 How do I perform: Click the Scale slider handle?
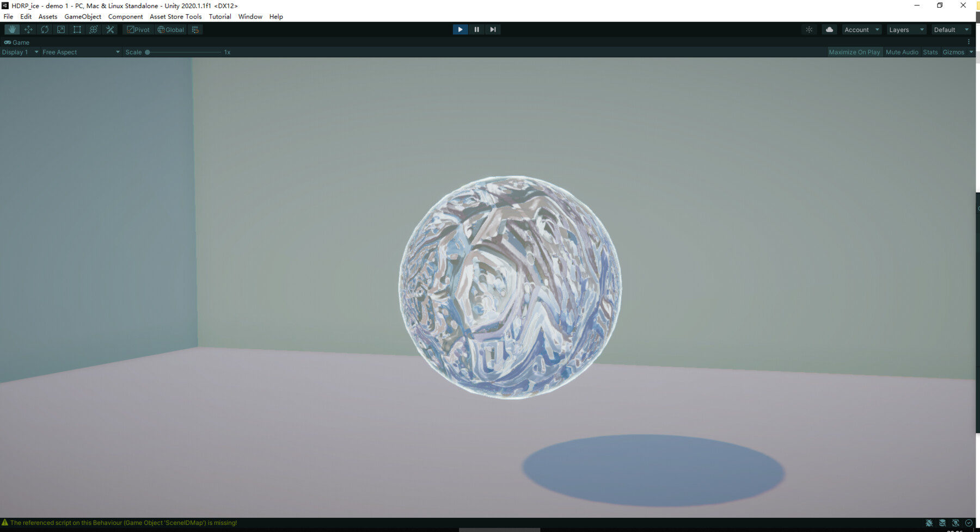147,52
